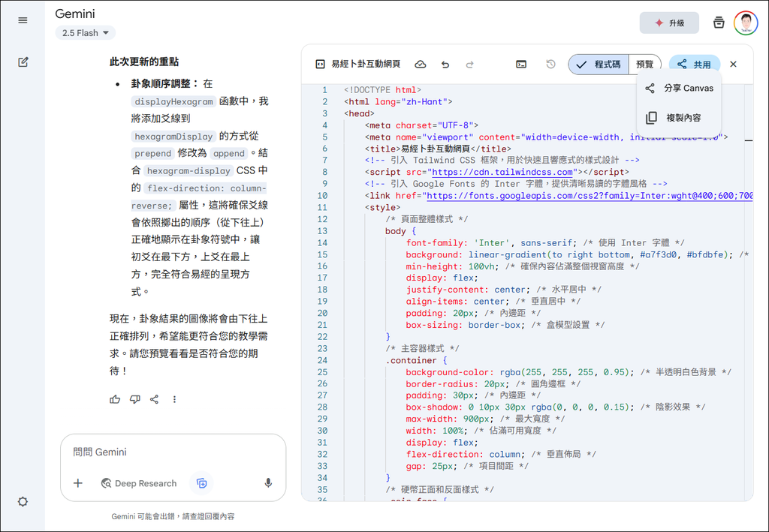Click the Gemini title at the top
The image size is (769, 532).
(75, 14)
